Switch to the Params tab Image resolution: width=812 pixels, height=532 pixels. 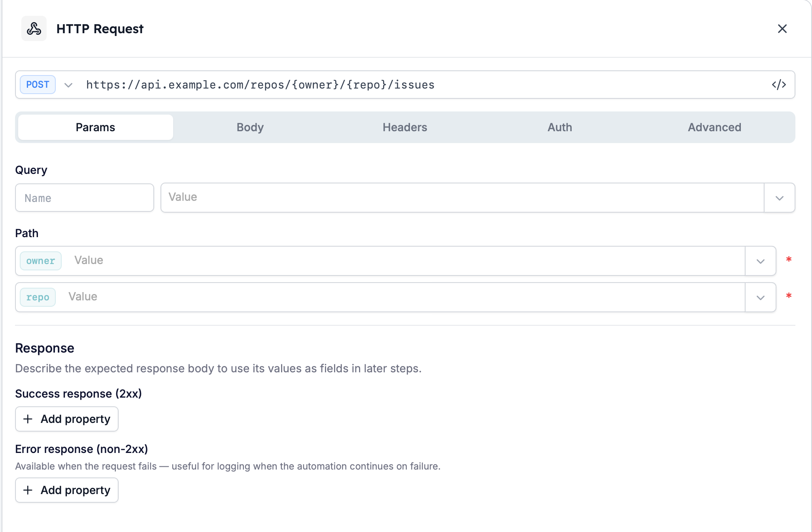95,127
